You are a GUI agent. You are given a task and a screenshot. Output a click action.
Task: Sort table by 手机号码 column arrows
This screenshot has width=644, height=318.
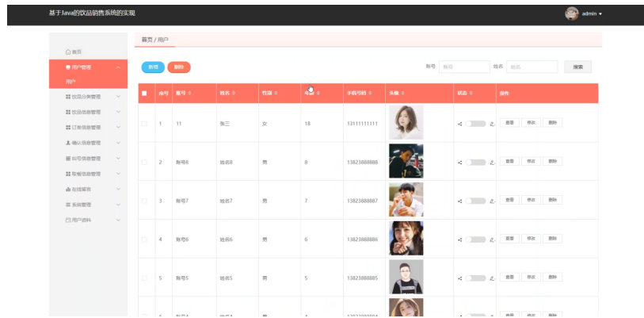pyautogui.click(x=372, y=94)
